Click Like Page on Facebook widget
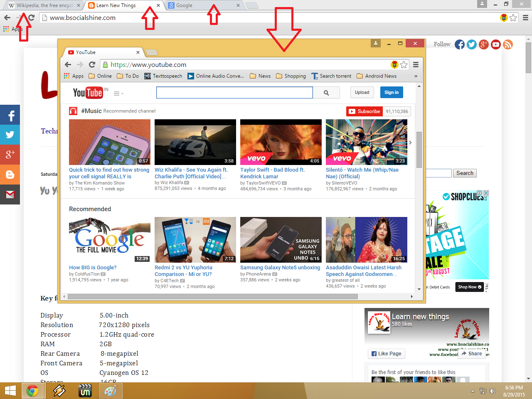 point(387,354)
